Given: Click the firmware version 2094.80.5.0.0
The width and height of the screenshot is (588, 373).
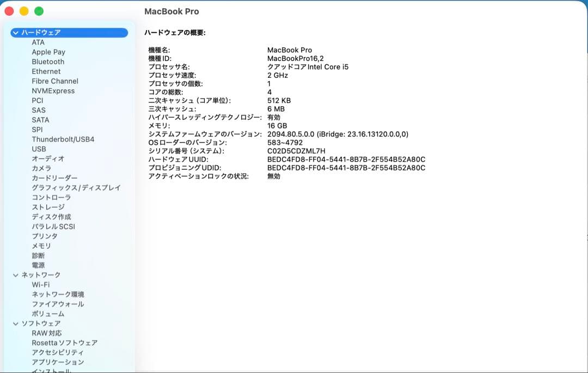Looking at the screenshot, I should 291,134.
